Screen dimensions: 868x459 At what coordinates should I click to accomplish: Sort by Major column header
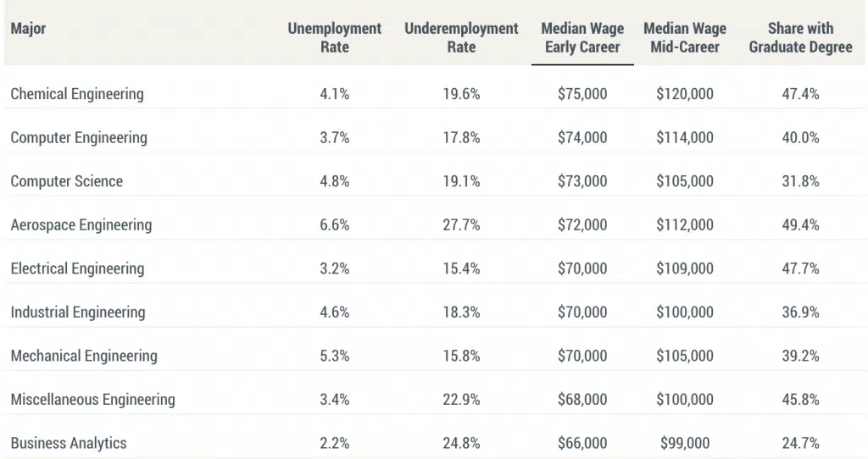[28, 29]
